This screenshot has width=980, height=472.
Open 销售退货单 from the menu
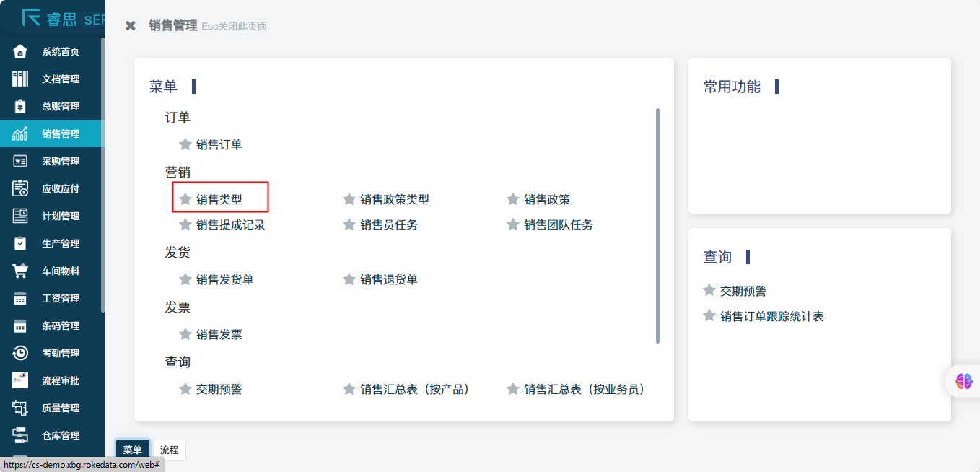coord(389,279)
